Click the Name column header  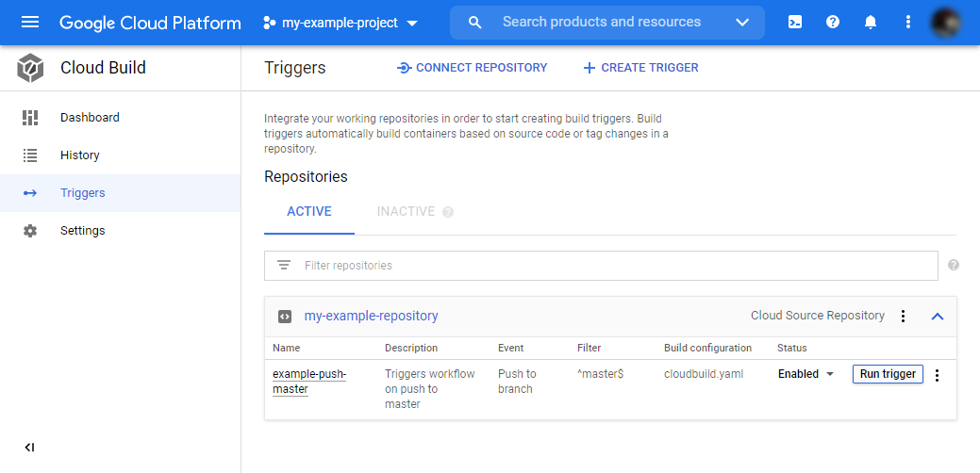[286, 348]
